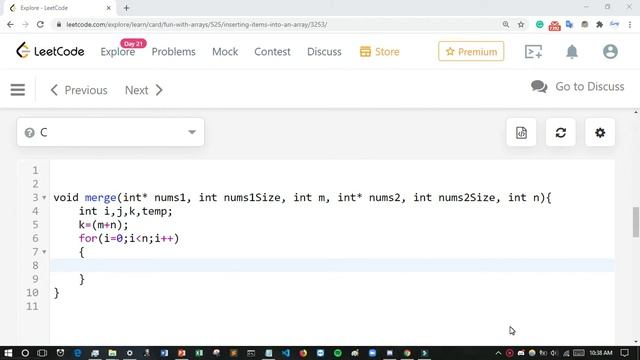Open Task View in the taskbar
This screenshot has height=360, width=640.
point(42,353)
